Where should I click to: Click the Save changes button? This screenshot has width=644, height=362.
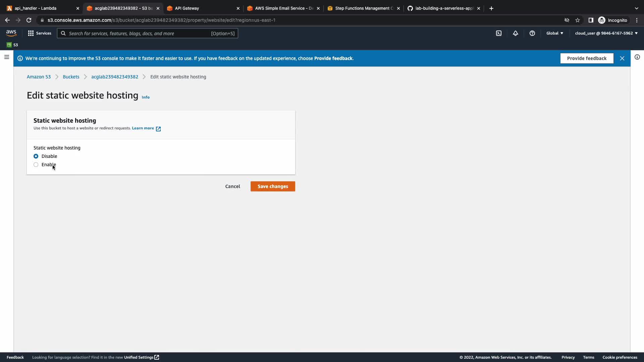click(273, 186)
